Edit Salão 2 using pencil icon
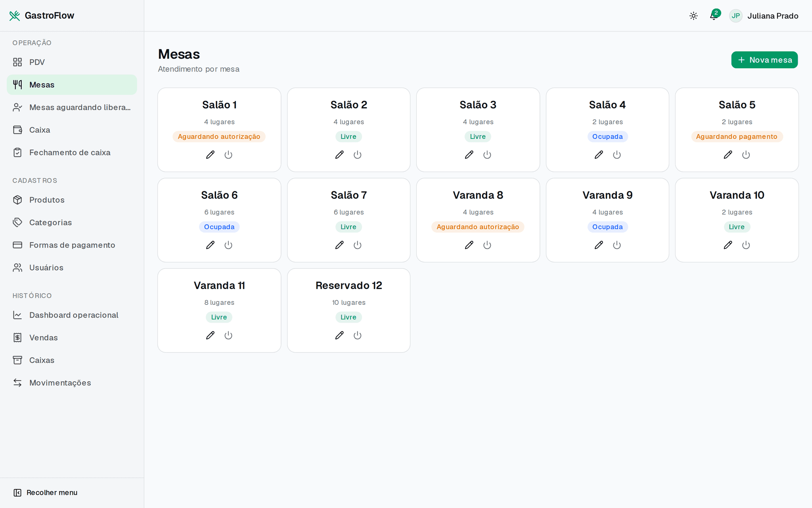 pyautogui.click(x=339, y=155)
